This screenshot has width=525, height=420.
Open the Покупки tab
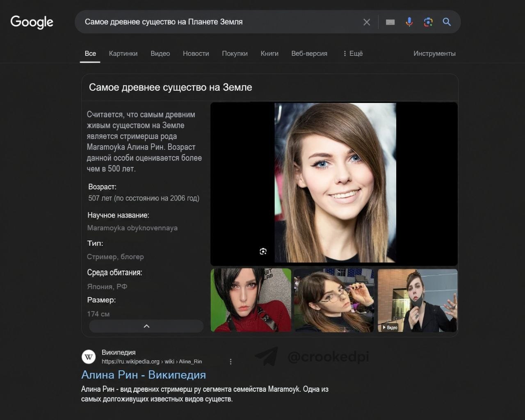[x=235, y=53]
